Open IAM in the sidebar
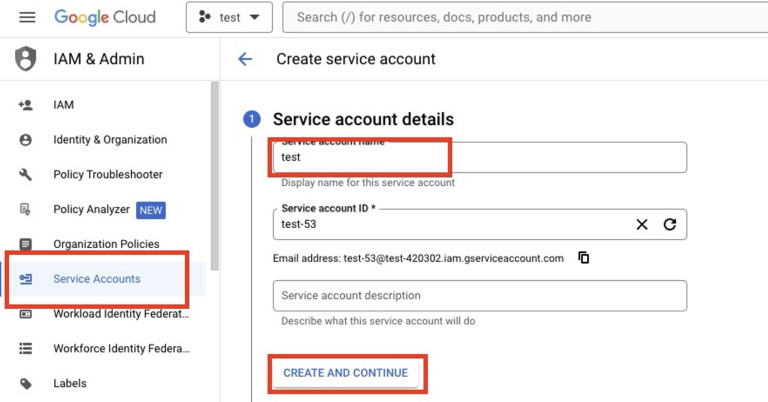The height and width of the screenshot is (402, 768). pyautogui.click(x=63, y=105)
